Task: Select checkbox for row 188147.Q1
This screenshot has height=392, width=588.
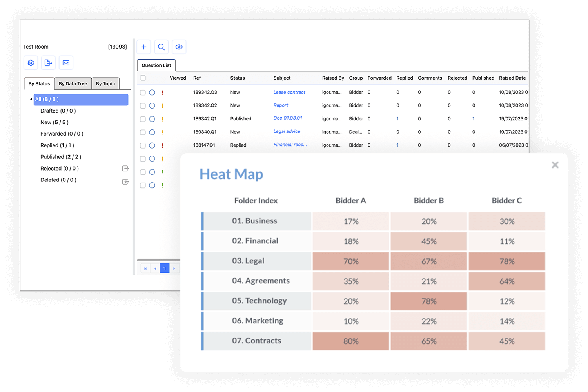Action: pyautogui.click(x=143, y=145)
